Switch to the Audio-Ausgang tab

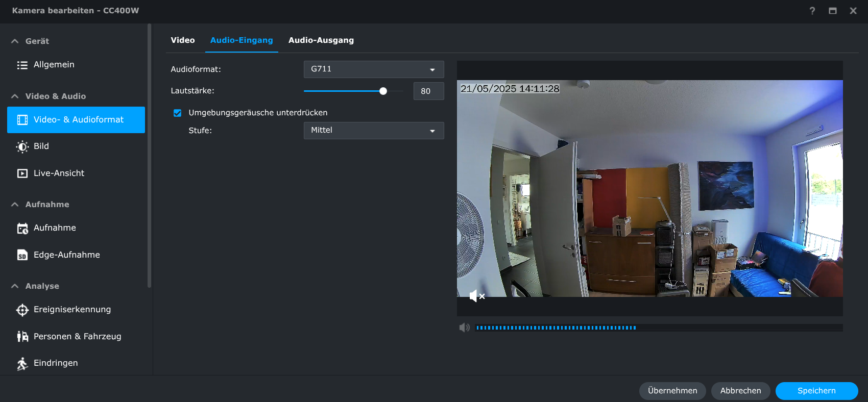[x=321, y=40]
